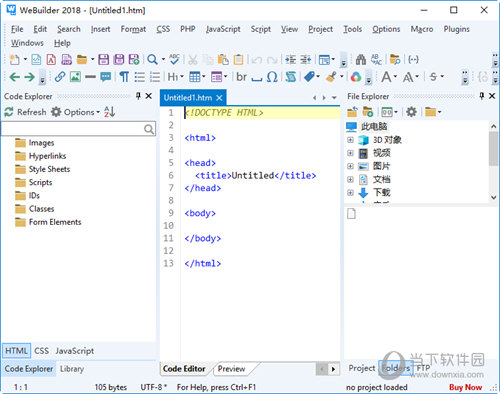Click the Buy Now link
Screen dimensions: 500x394
click(x=465, y=387)
